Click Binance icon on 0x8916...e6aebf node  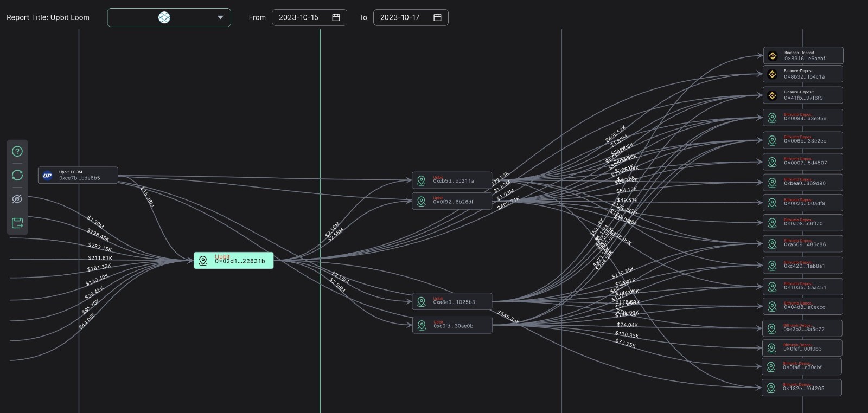[773, 55]
